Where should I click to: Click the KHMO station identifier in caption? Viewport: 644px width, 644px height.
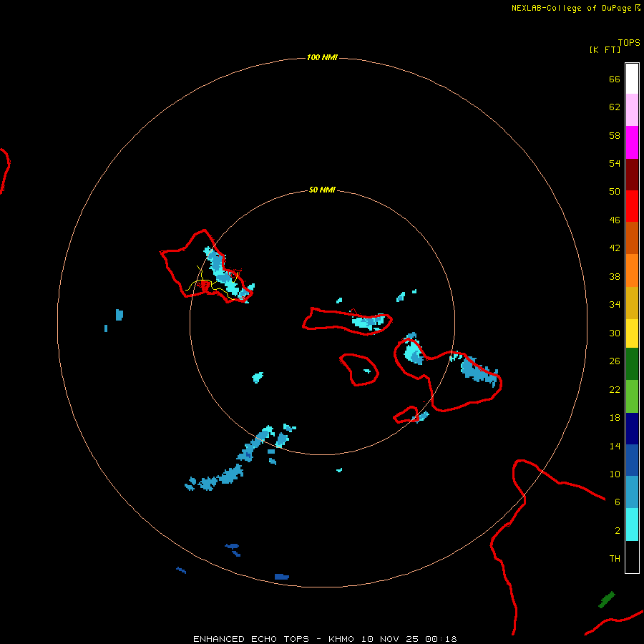341,639
